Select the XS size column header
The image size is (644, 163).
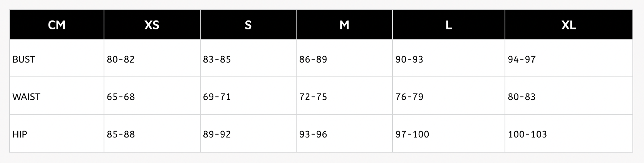click(x=152, y=25)
